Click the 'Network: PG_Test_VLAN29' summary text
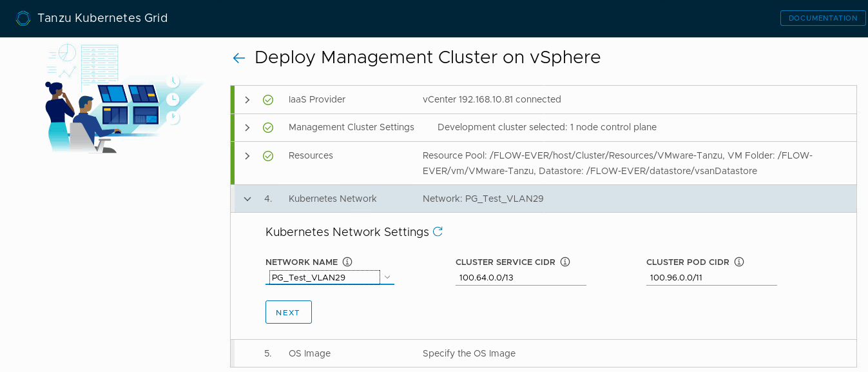 tap(483, 199)
